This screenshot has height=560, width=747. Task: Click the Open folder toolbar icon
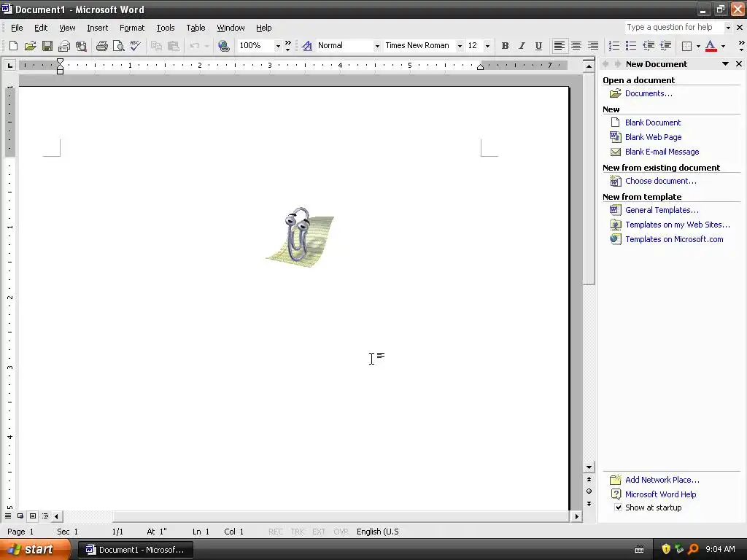30,46
